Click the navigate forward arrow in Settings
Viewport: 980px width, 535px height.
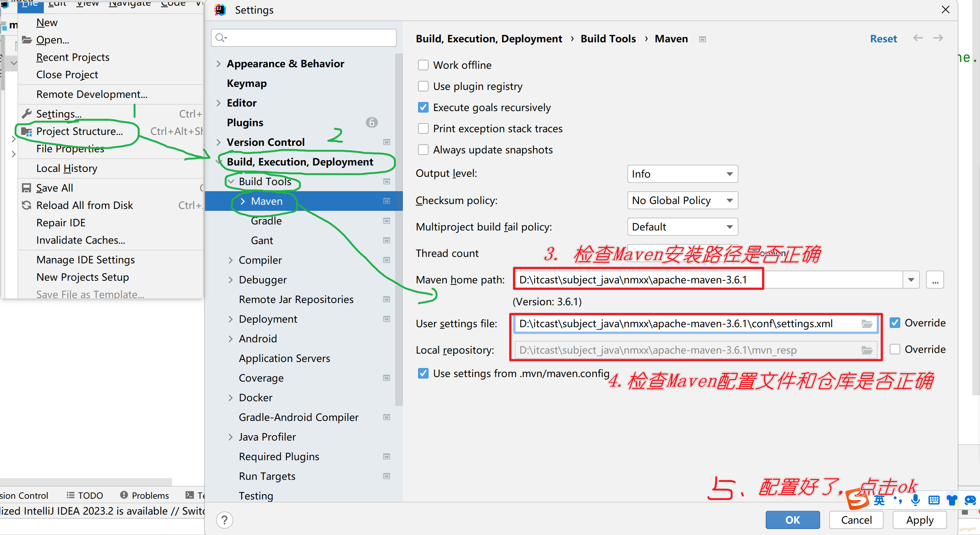938,38
